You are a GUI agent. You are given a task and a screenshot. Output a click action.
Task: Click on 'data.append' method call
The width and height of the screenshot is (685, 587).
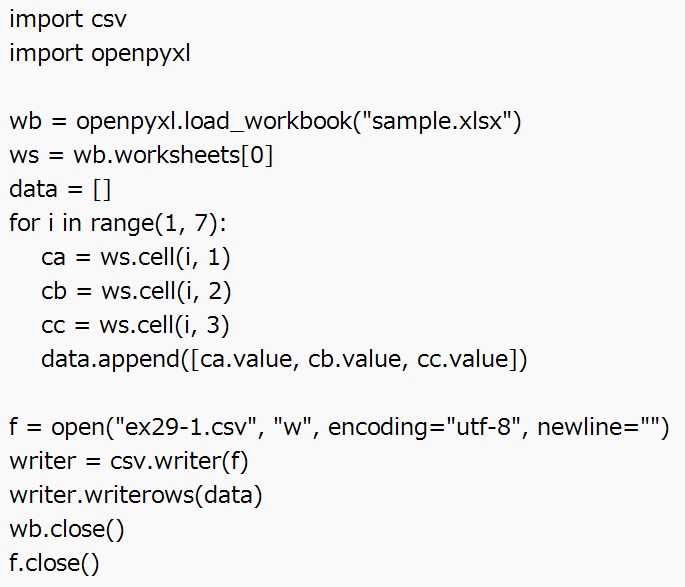110,360
